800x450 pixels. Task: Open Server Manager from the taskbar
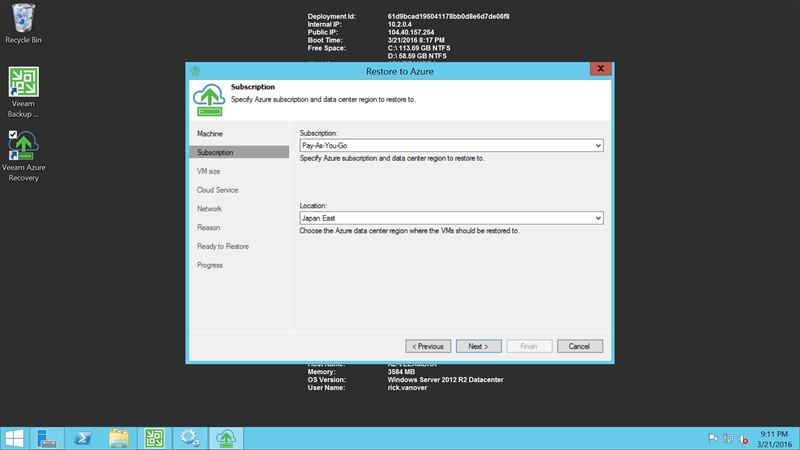pyautogui.click(x=47, y=437)
